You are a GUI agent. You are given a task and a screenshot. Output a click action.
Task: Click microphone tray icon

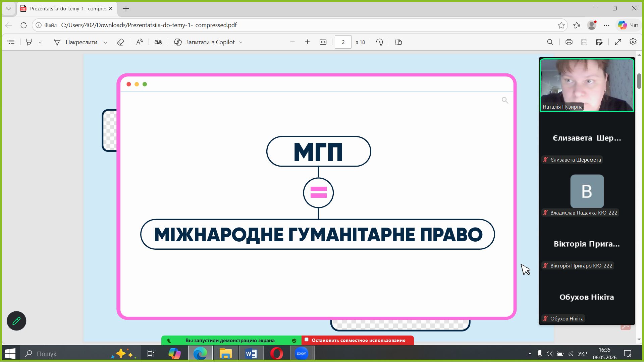[x=540, y=354]
